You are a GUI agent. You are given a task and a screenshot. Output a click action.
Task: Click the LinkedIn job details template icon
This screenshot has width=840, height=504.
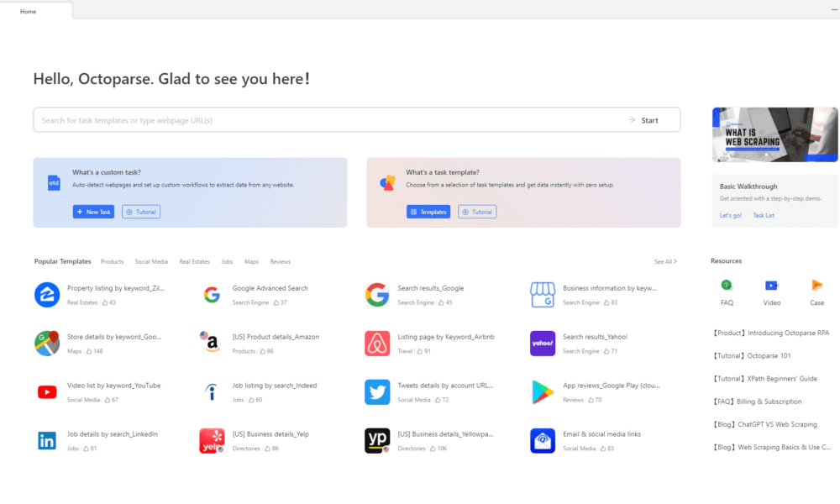pos(47,440)
